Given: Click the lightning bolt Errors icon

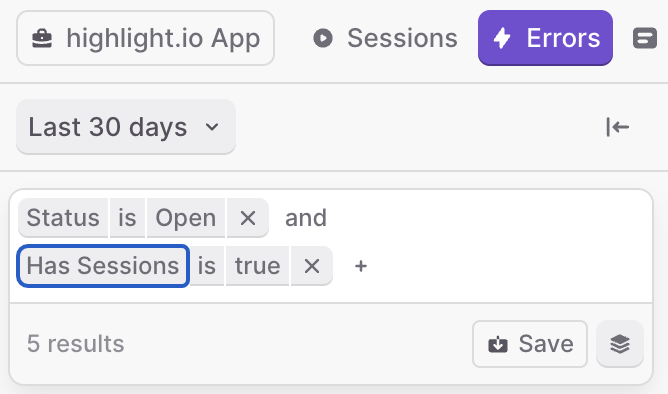Looking at the screenshot, I should click(x=501, y=38).
